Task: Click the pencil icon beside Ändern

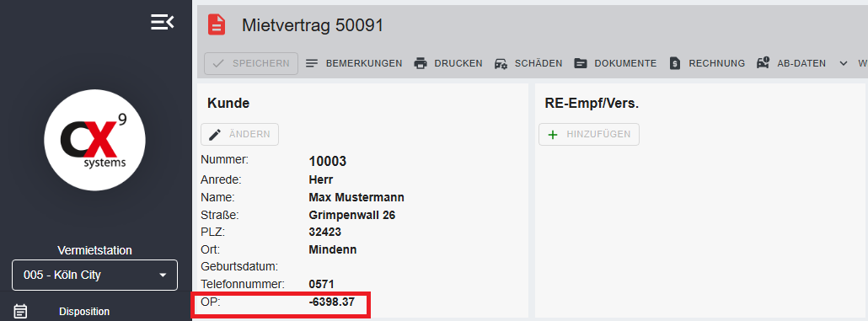Action: tap(215, 135)
